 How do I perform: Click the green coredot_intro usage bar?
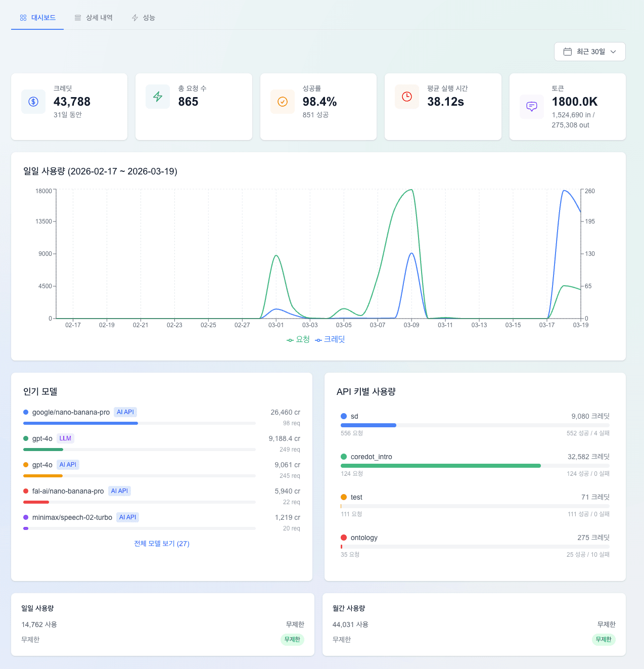[440, 466]
